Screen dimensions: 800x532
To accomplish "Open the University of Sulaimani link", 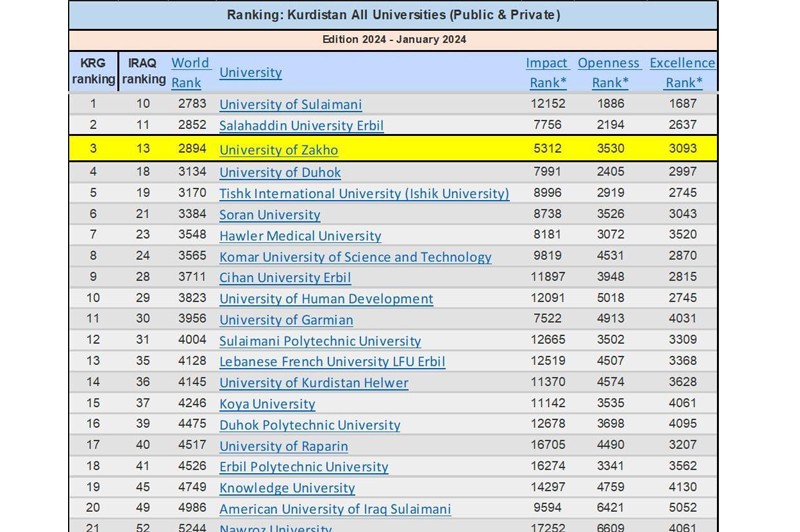I will click(290, 104).
